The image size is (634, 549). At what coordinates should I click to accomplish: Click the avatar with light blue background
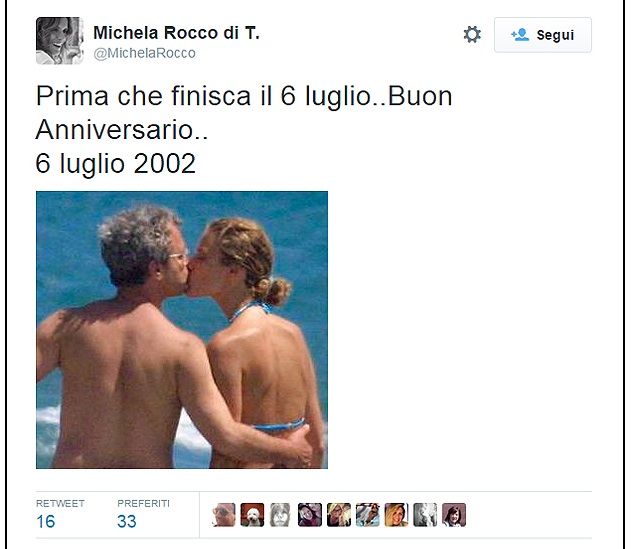click(368, 515)
